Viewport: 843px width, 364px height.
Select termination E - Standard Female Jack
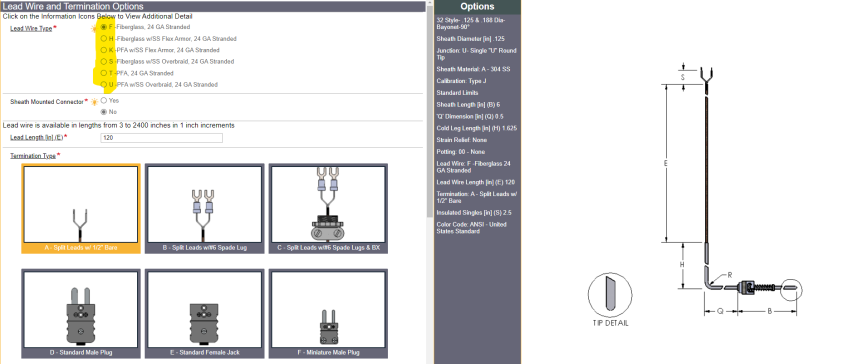coord(204,314)
